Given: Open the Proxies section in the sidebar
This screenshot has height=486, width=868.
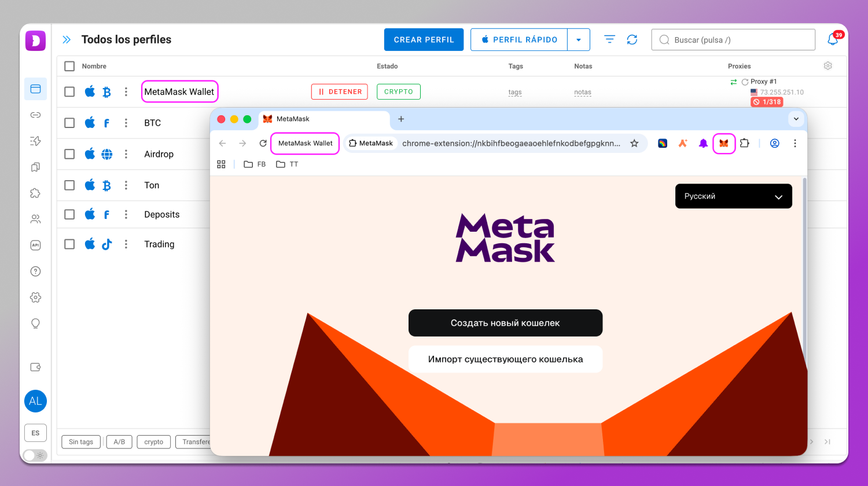Looking at the screenshot, I should pyautogui.click(x=35, y=115).
